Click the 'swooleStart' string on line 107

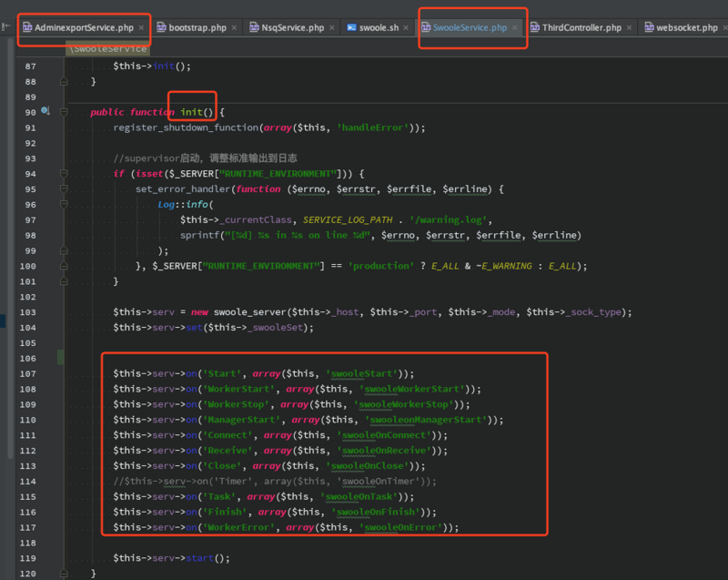point(362,374)
